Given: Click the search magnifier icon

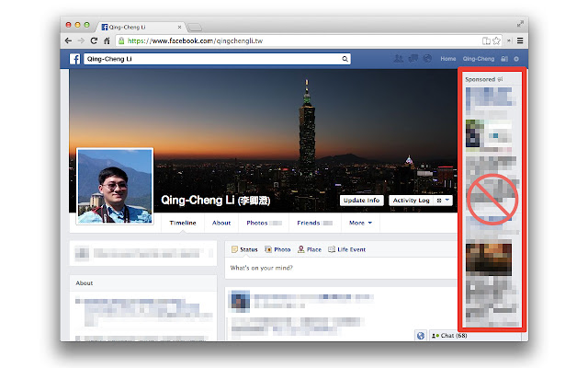Looking at the screenshot, I should [345, 59].
